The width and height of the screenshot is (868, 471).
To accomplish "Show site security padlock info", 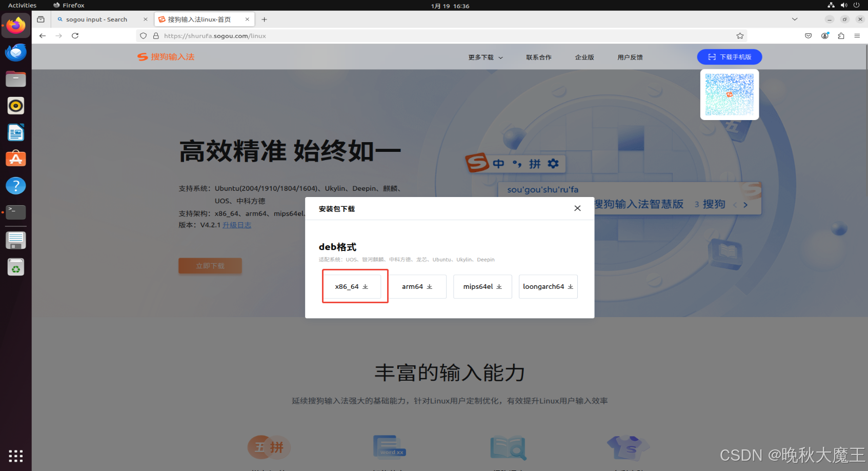I will click(x=156, y=36).
